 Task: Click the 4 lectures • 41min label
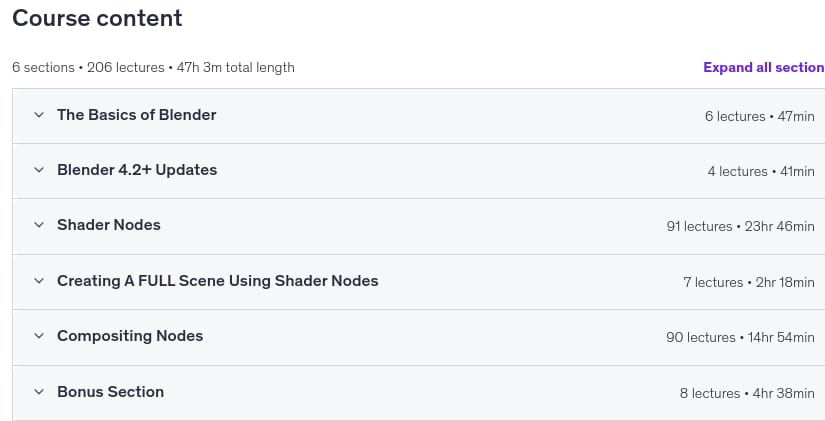click(761, 172)
